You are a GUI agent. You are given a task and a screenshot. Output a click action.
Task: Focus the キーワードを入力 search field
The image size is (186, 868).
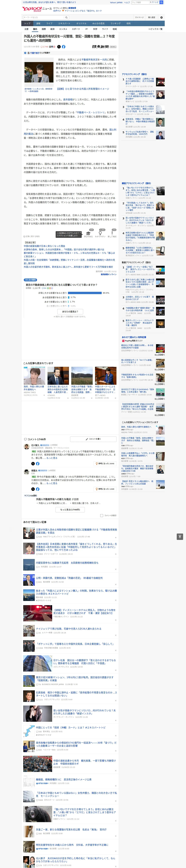coord(44,18)
